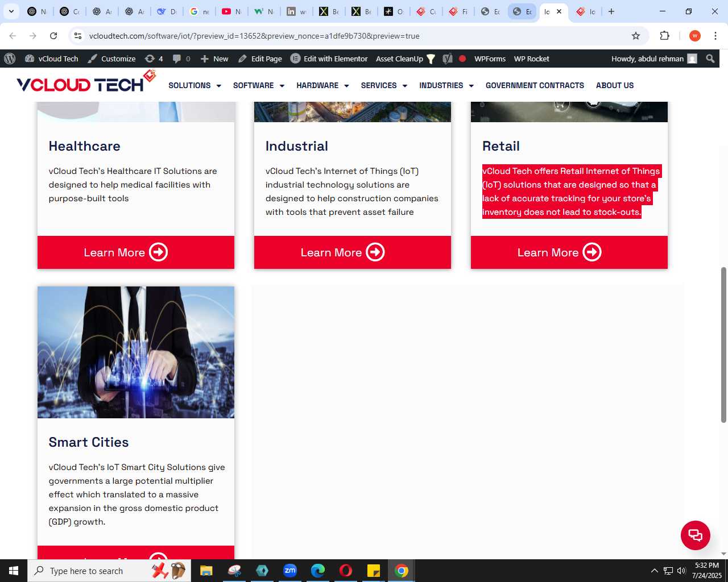Click the Smart Cities card image
Screen dimensions: 728x582
click(136, 352)
